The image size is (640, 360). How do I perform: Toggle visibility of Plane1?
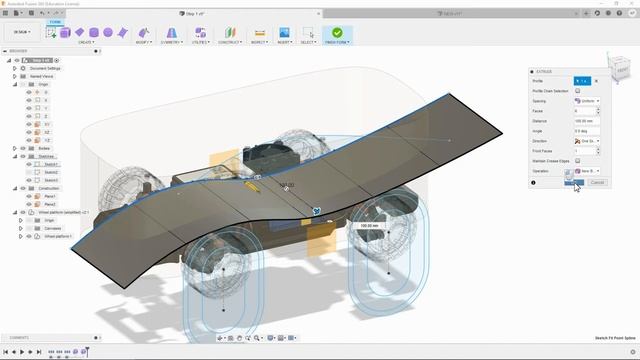coord(29,196)
